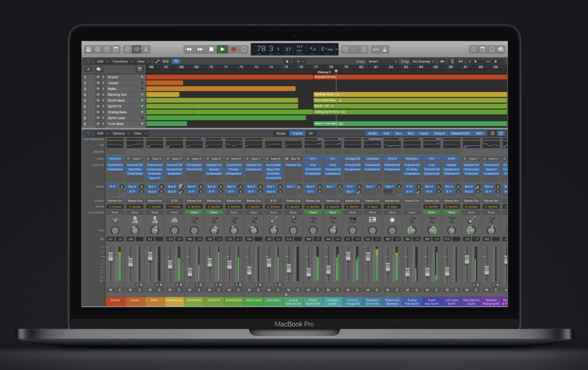Viewport: 588px width, 370px height.
Task: Open the Functions menu in tracks area
Action: coord(122,61)
